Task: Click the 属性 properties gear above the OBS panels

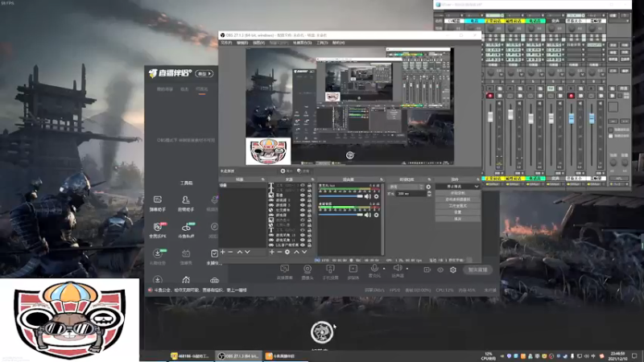Action: click(286, 171)
